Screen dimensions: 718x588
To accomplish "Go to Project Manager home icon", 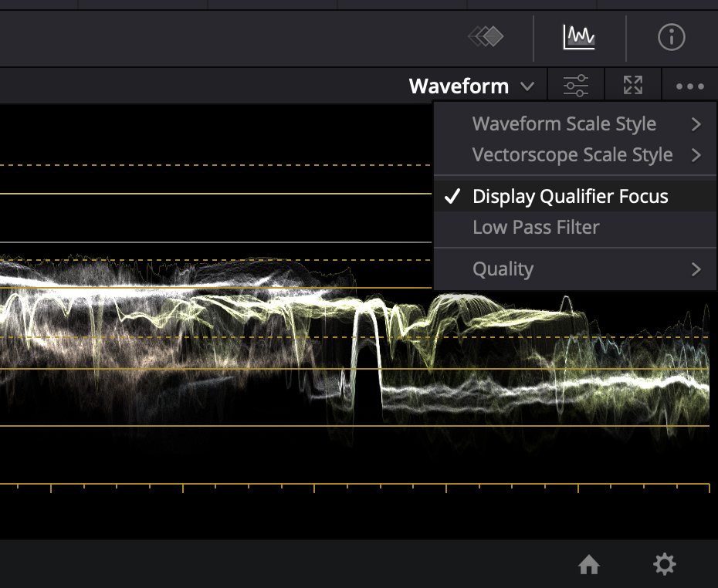I will [589, 566].
